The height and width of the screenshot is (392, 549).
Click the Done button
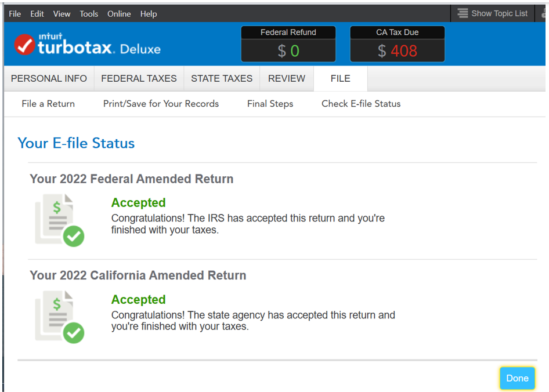(x=518, y=378)
